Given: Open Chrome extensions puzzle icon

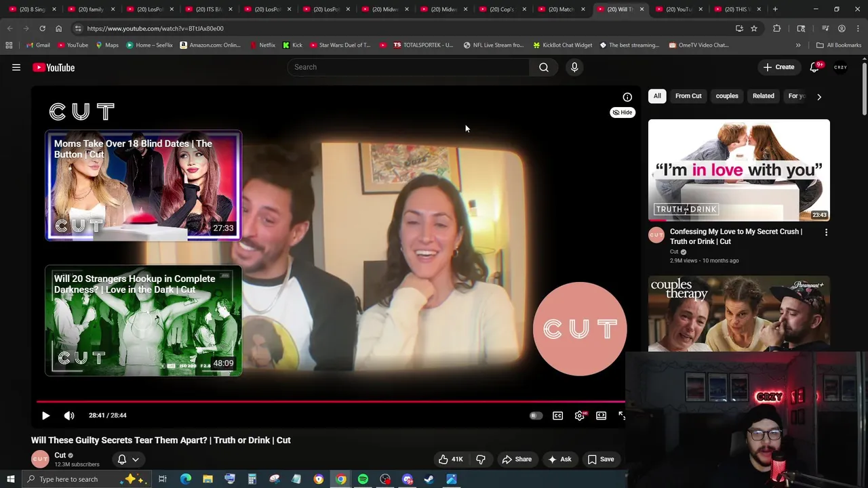Looking at the screenshot, I should tap(777, 28).
